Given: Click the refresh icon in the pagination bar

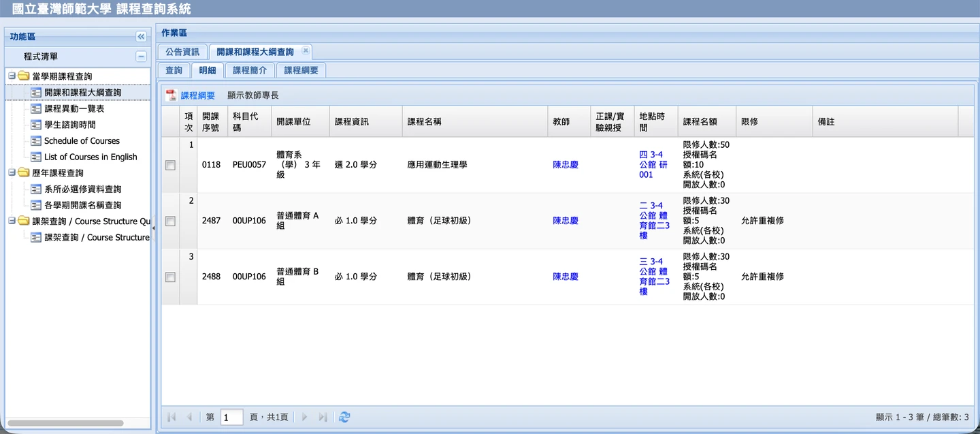Looking at the screenshot, I should tap(344, 417).
